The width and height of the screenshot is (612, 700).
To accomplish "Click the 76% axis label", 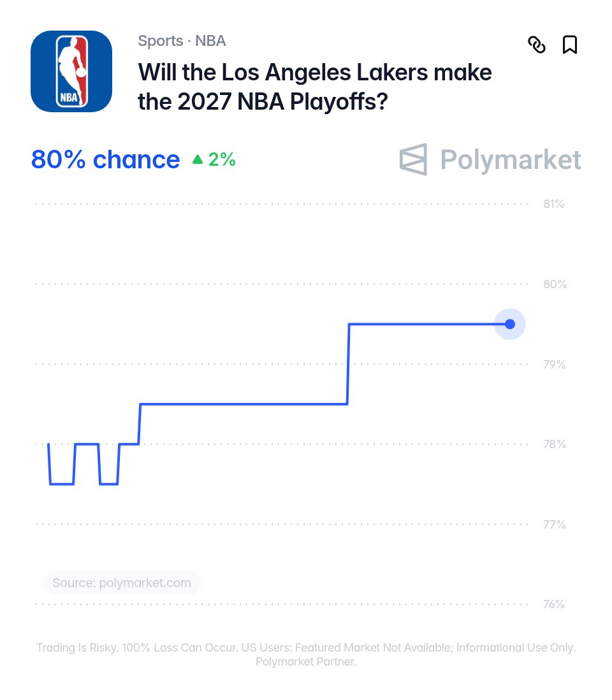I will pyautogui.click(x=553, y=604).
